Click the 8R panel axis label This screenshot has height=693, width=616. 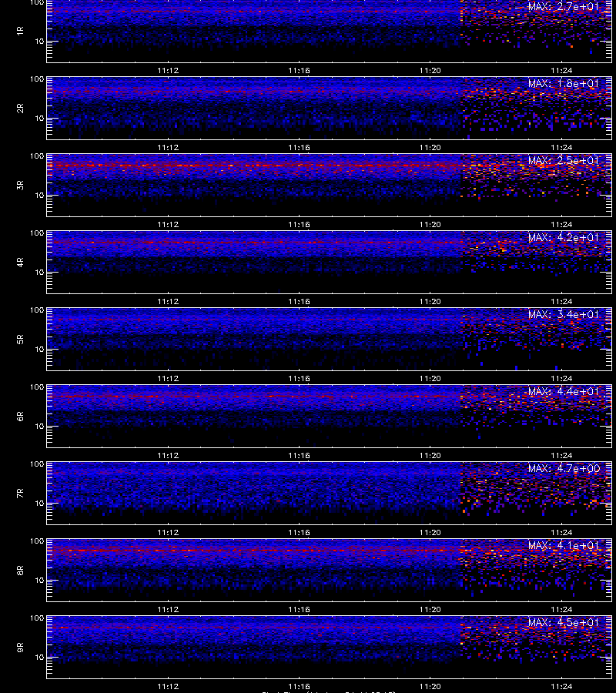pyautogui.click(x=20, y=571)
